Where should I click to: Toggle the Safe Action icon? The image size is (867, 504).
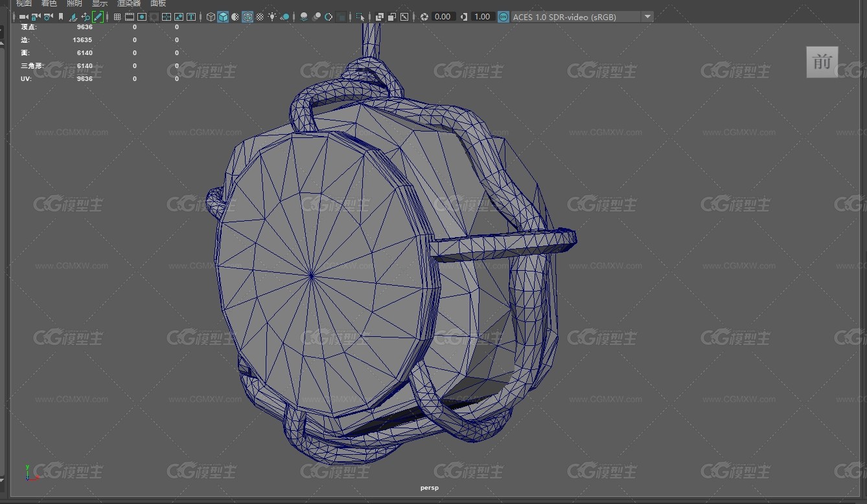[178, 17]
